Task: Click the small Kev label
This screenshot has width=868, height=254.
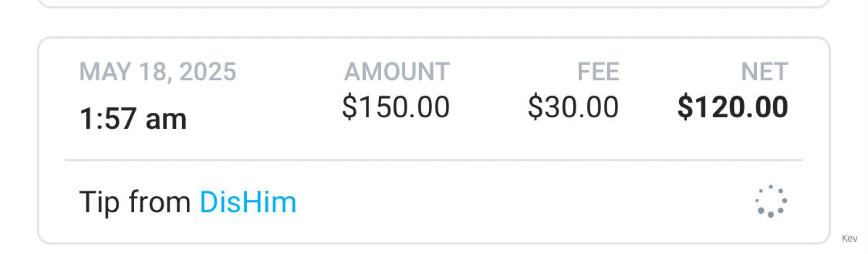Action: (849, 239)
